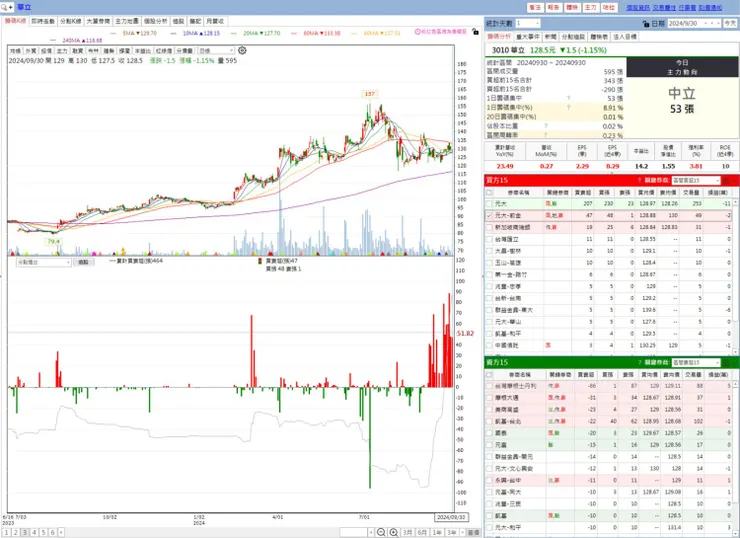
Task: Check the 摩根大通 seller row
Action: [489, 398]
